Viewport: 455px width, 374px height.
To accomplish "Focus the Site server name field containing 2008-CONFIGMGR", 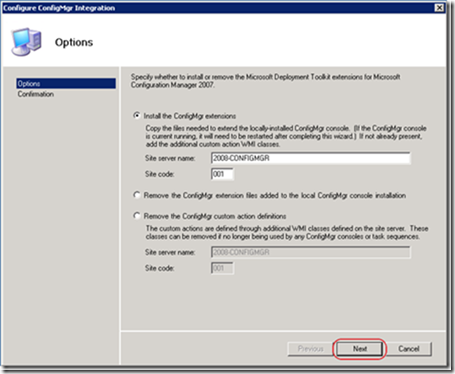I will click(x=311, y=158).
